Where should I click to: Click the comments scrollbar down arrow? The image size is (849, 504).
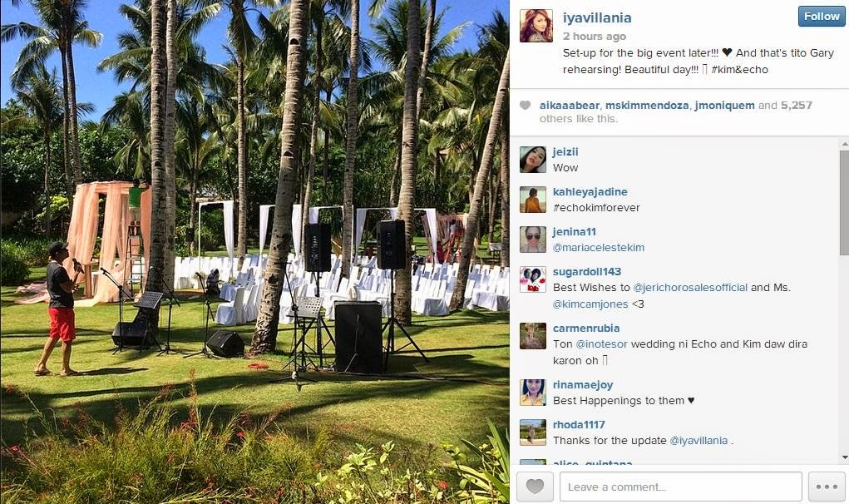click(x=844, y=458)
